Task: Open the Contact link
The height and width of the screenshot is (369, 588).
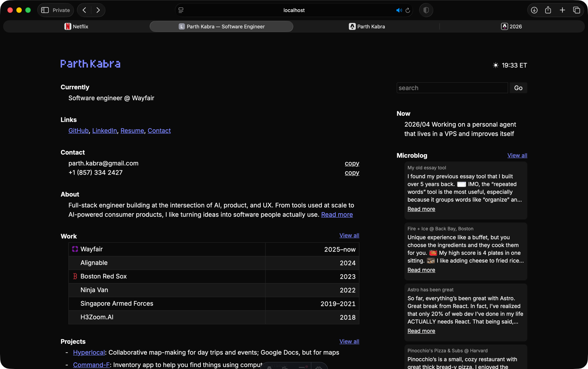Action: click(x=159, y=130)
